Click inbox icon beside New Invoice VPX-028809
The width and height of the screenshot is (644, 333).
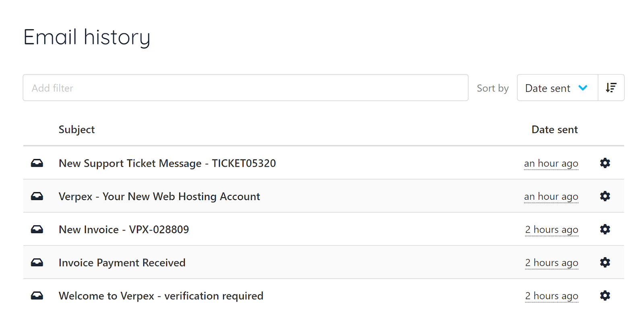[x=37, y=229]
